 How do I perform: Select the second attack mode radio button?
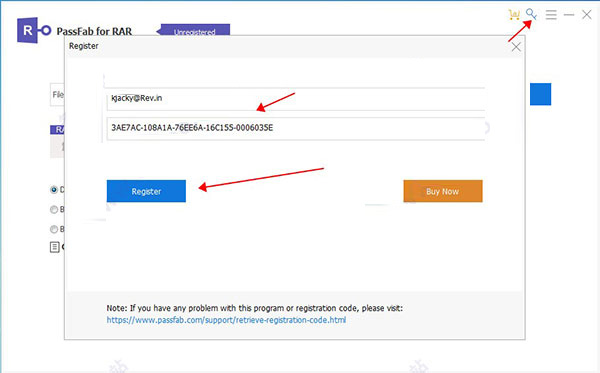[54, 209]
